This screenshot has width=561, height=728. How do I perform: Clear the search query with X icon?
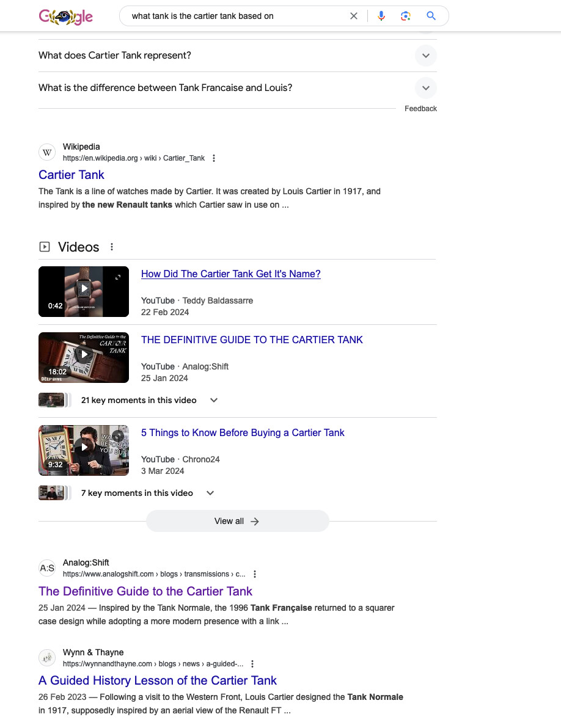[353, 16]
